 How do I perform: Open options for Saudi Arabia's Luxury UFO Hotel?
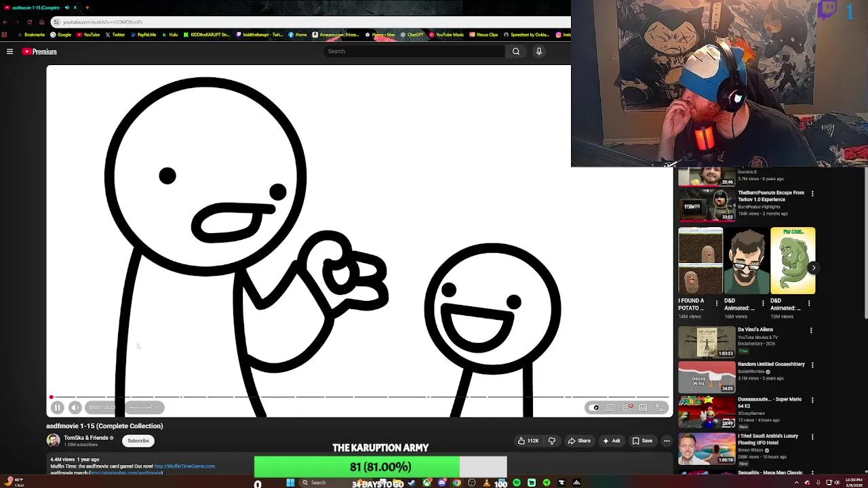click(812, 437)
